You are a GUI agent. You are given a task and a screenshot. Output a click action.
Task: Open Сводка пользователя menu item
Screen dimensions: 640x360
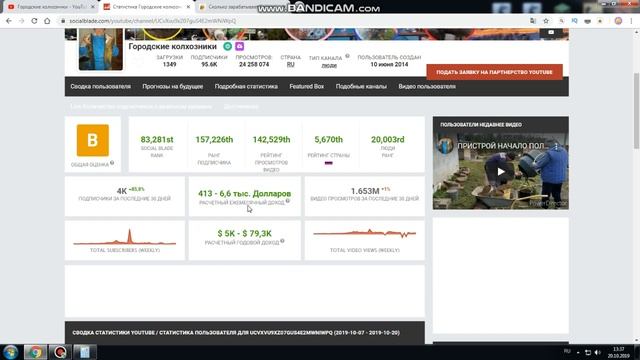pyautogui.click(x=100, y=87)
